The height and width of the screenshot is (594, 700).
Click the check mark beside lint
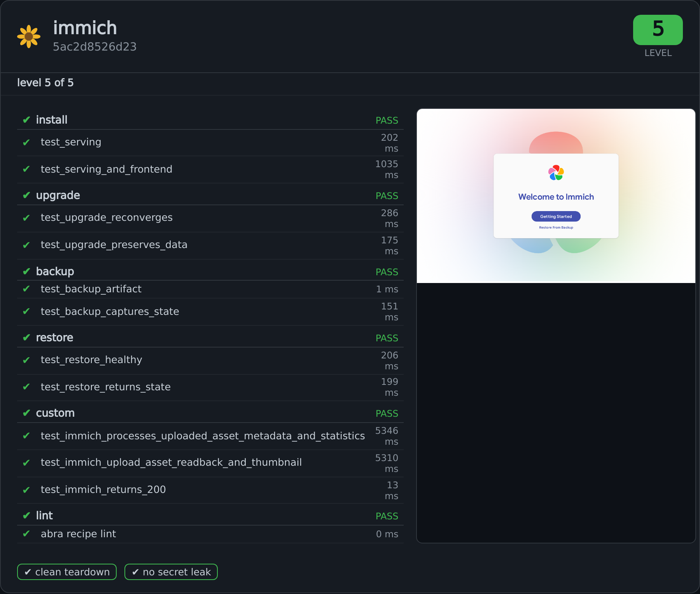pyautogui.click(x=26, y=515)
